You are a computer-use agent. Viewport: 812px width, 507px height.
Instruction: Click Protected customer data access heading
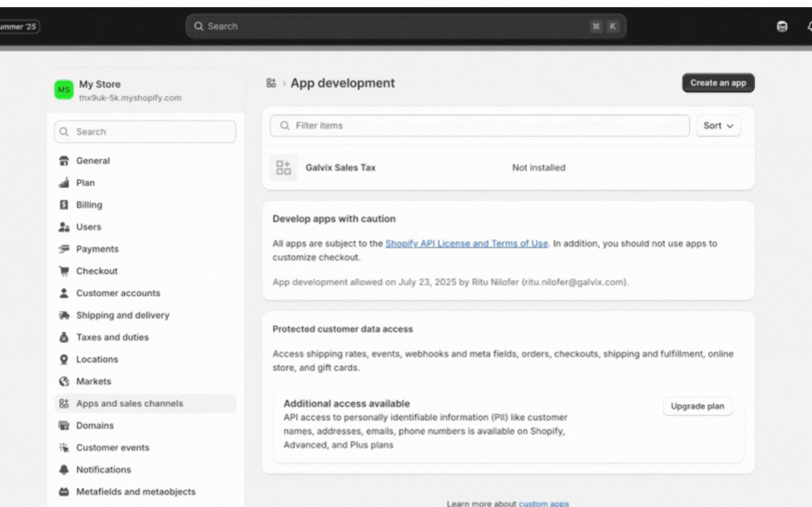pyautogui.click(x=343, y=329)
